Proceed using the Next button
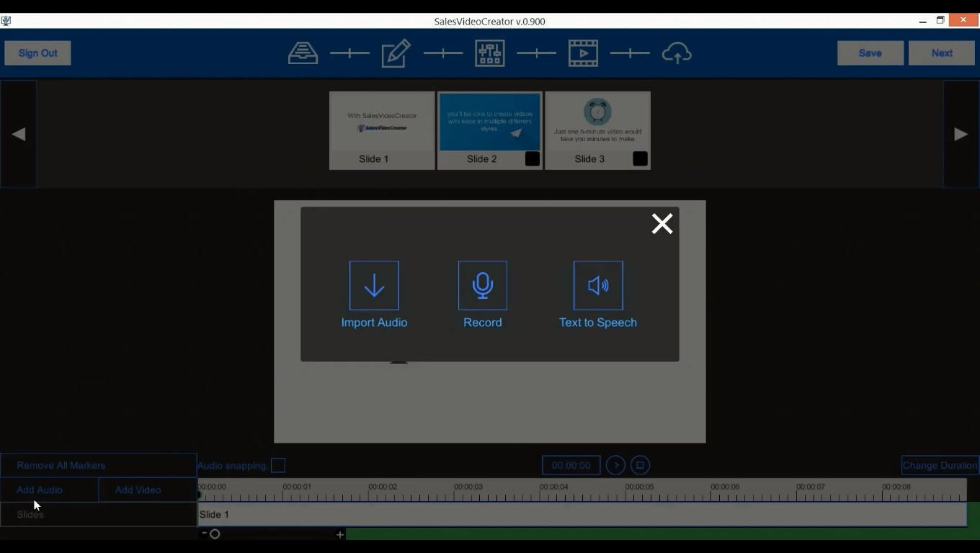 [x=941, y=53]
